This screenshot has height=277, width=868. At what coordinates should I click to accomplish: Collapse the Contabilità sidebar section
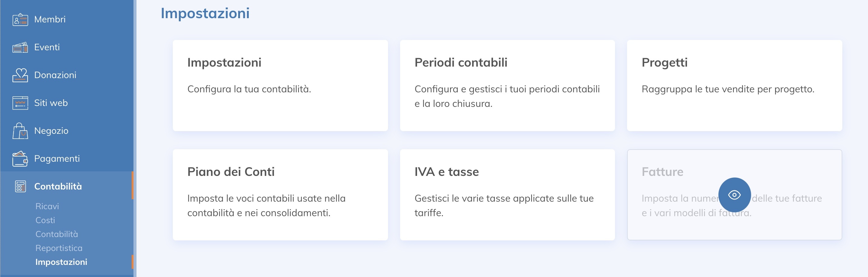click(58, 186)
